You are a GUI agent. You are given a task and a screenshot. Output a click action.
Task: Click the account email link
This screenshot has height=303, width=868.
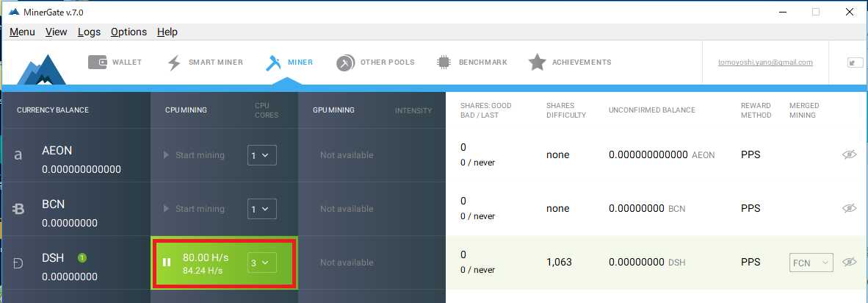point(765,63)
